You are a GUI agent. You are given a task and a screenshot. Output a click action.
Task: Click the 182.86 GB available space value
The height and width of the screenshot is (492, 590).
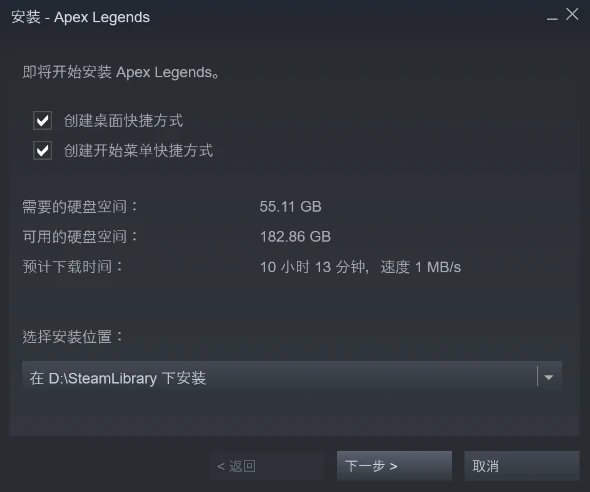295,237
